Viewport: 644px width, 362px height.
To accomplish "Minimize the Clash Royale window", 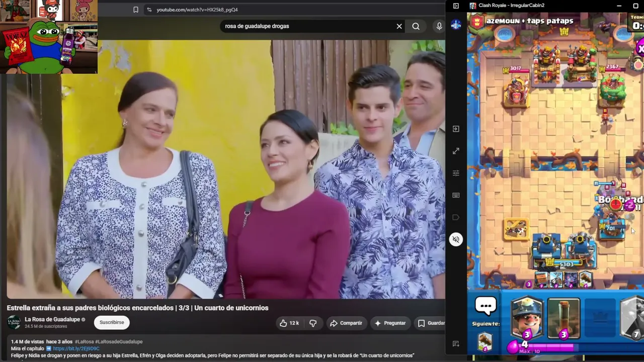I will (x=620, y=6).
